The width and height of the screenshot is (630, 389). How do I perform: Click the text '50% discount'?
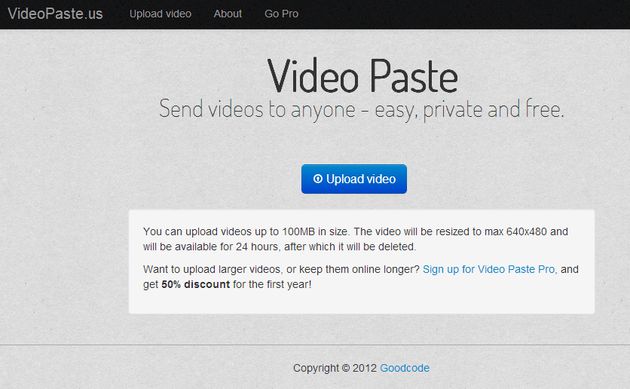[x=196, y=285]
